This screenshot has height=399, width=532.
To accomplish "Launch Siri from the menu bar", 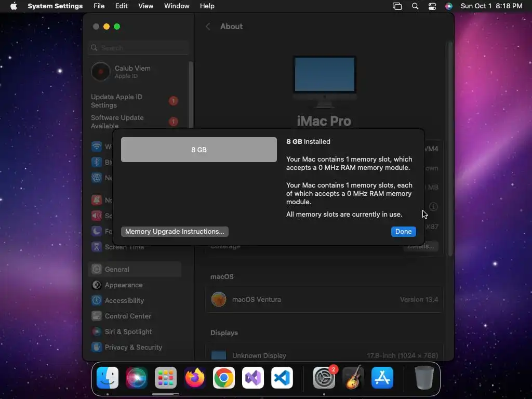I will click(448, 6).
